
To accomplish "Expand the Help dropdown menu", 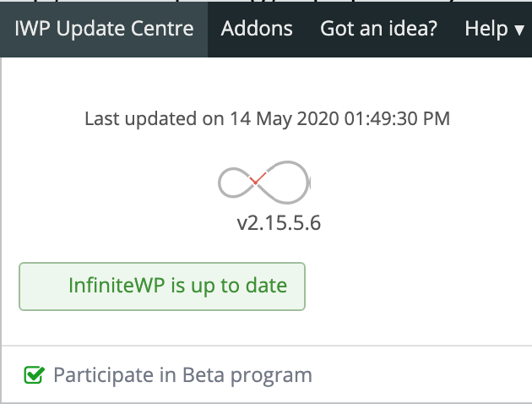I will point(495,29).
